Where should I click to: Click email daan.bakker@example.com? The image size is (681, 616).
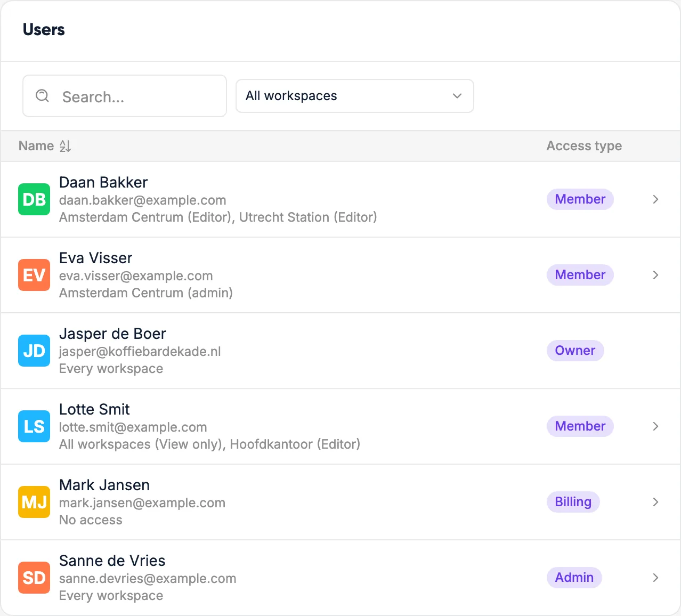[x=143, y=200]
